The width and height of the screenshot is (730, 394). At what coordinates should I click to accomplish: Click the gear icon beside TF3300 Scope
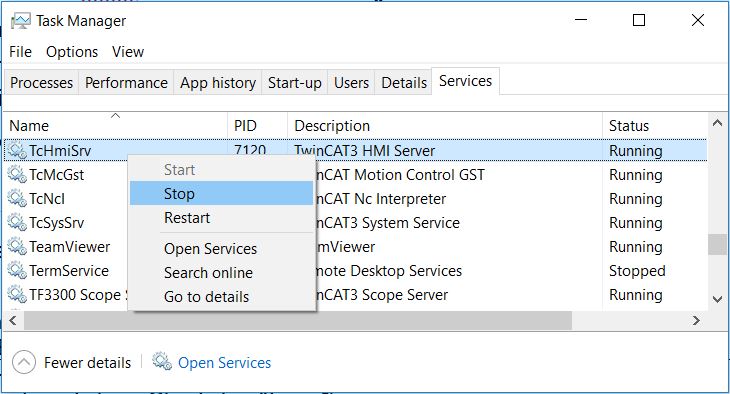(17, 294)
